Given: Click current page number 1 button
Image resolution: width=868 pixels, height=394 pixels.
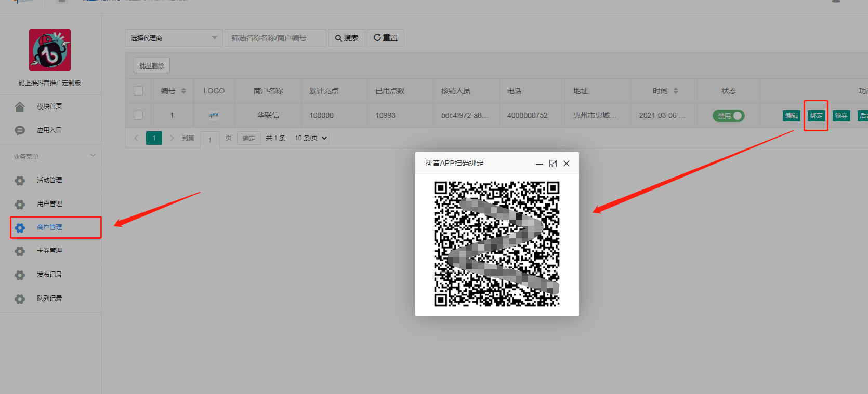Looking at the screenshot, I should click(x=154, y=138).
